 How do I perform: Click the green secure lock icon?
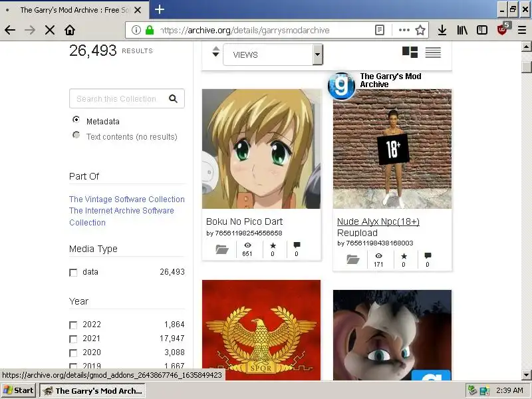pos(149,30)
